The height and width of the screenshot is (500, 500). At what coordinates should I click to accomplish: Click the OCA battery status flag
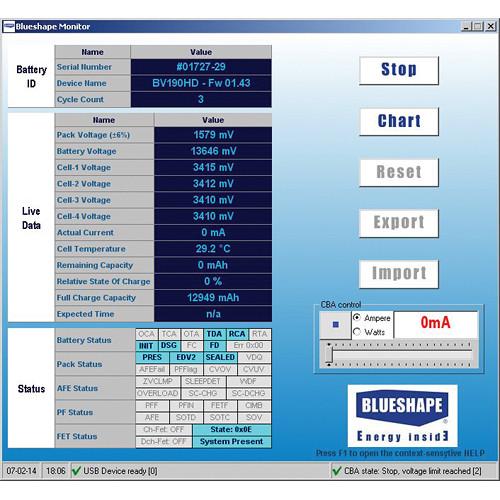[146, 334]
